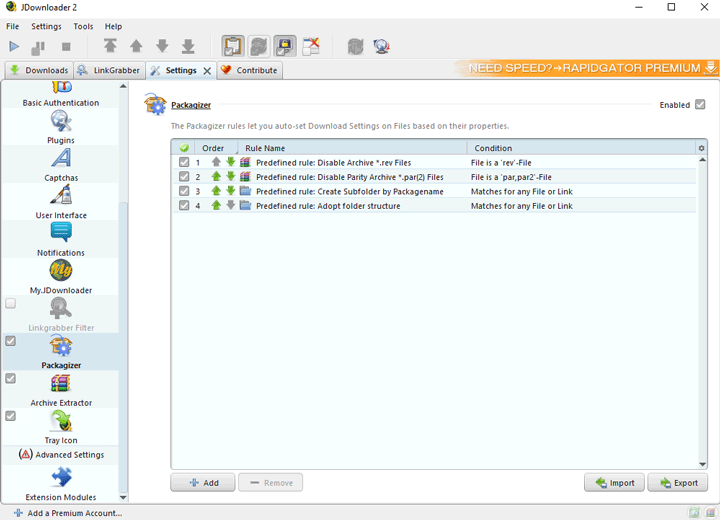Click the Import rules button
The width and height of the screenshot is (720, 520).
click(x=614, y=483)
